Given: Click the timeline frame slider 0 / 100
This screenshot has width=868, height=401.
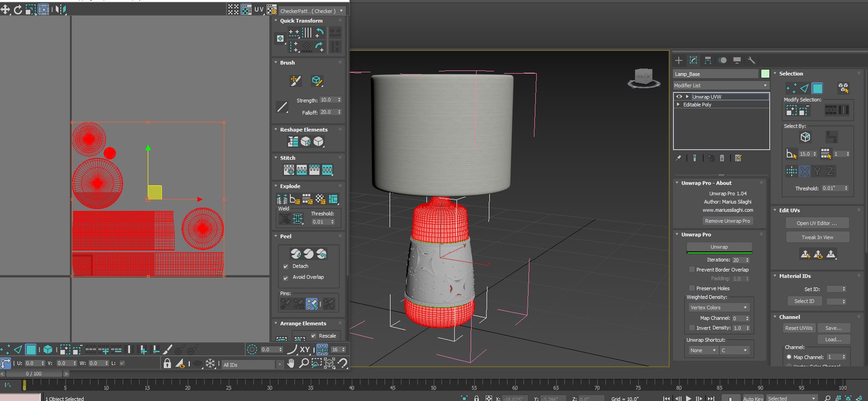Looking at the screenshot, I should (x=34, y=374).
